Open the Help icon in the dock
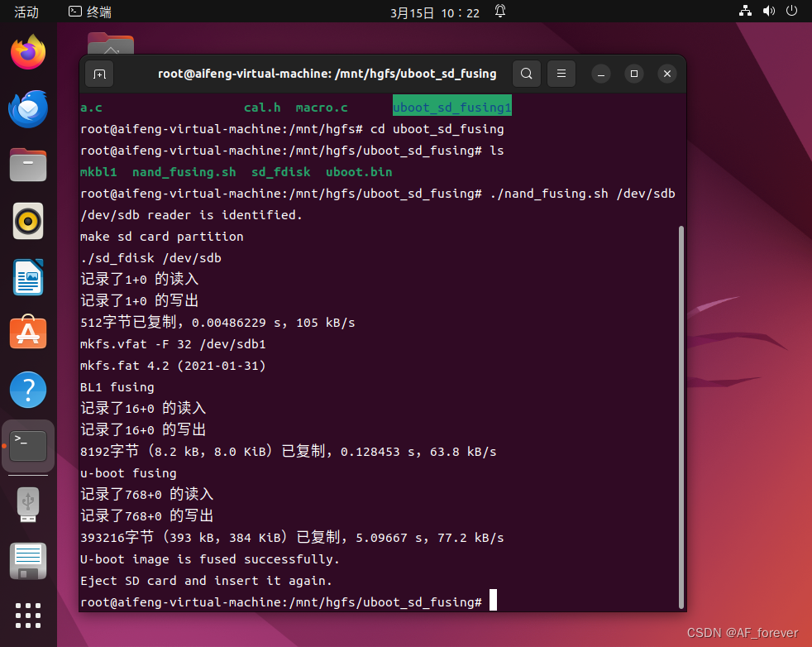 28,390
